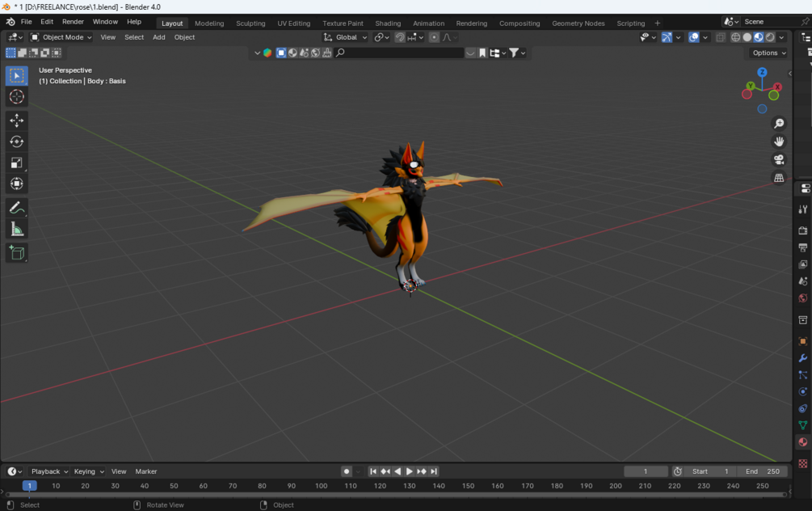Image resolution: width=812 pixels, height=511 pixels.
Task: Toggle auto keying record button
Action: click(x=347, y=471)
